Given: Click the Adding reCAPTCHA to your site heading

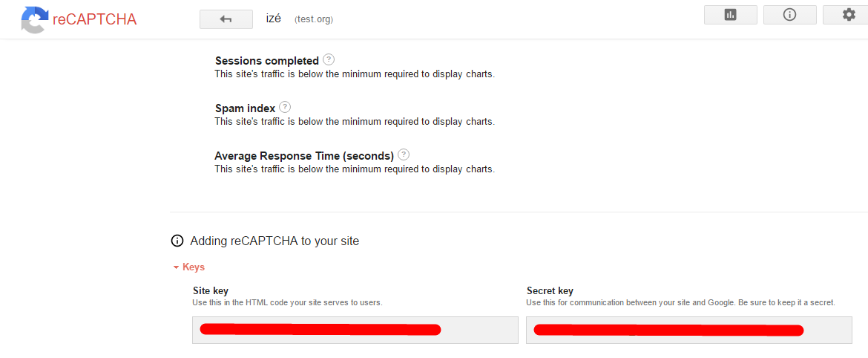Looking at the screenshot, I should [x=274, y=241].
